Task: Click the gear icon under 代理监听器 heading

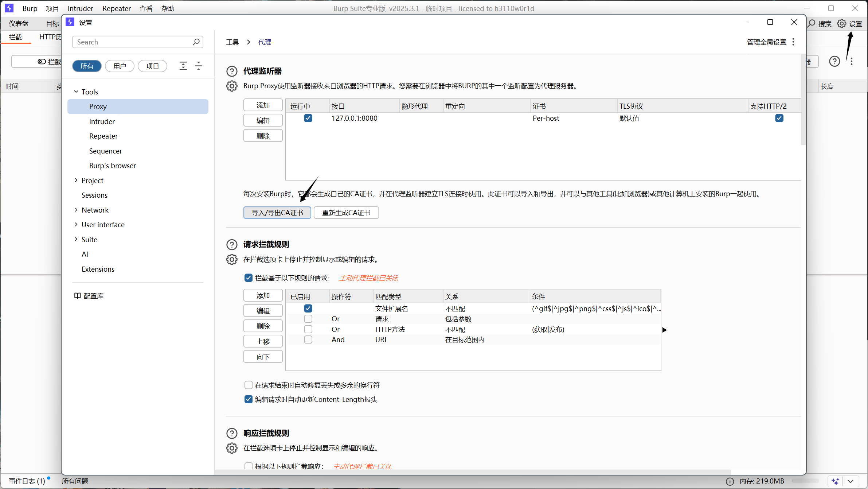Action: (x=232, y=86)
